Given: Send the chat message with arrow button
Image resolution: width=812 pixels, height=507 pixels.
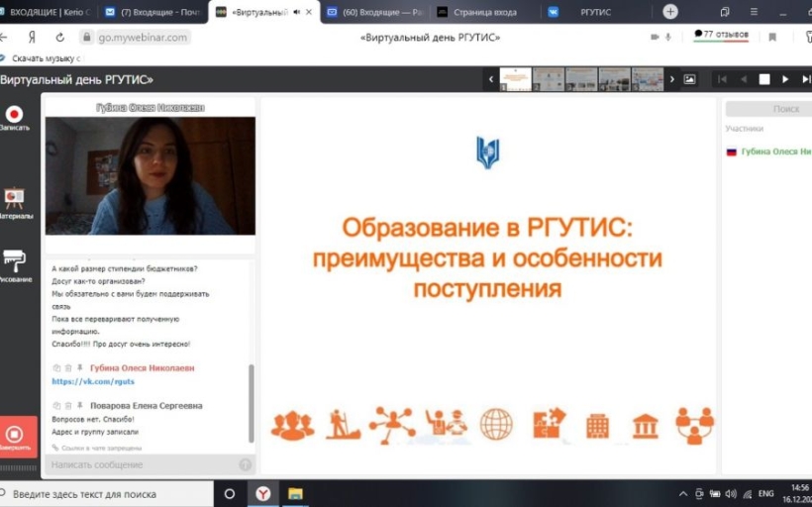Looking at the screenshot, I should tap(245, 464).
